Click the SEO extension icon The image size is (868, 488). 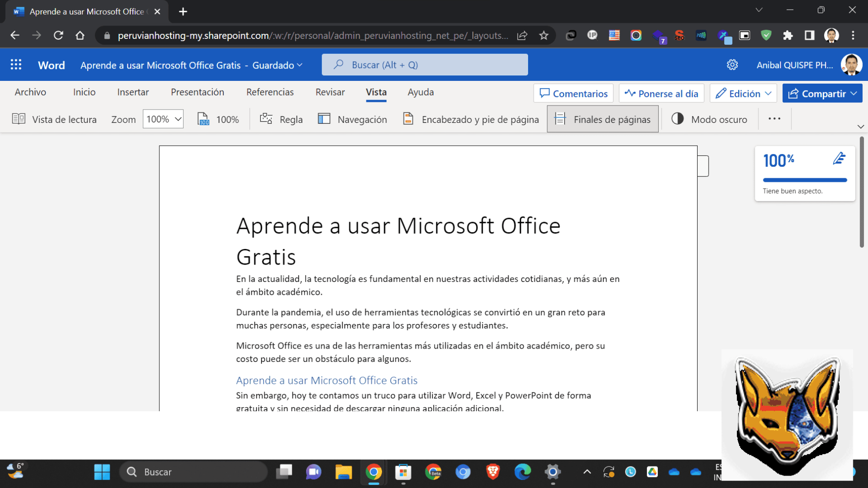[679, 35]
